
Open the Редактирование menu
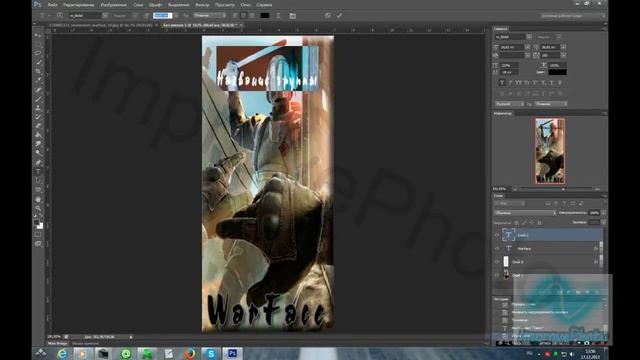[78, 5]
